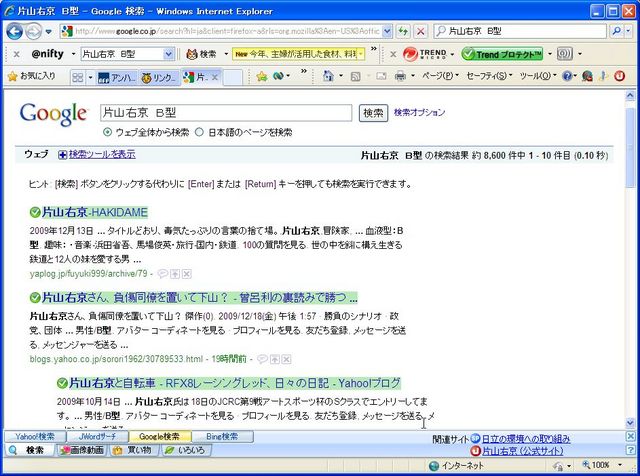
Task: Click the green Trend プロテクト button
Action: (x=502, y=54)
